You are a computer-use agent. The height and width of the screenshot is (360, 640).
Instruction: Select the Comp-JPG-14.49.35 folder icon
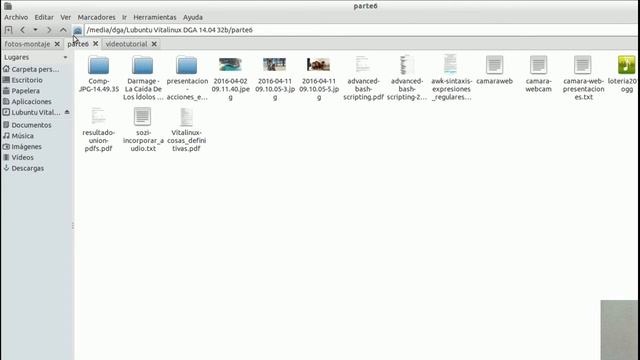point(99,65)
